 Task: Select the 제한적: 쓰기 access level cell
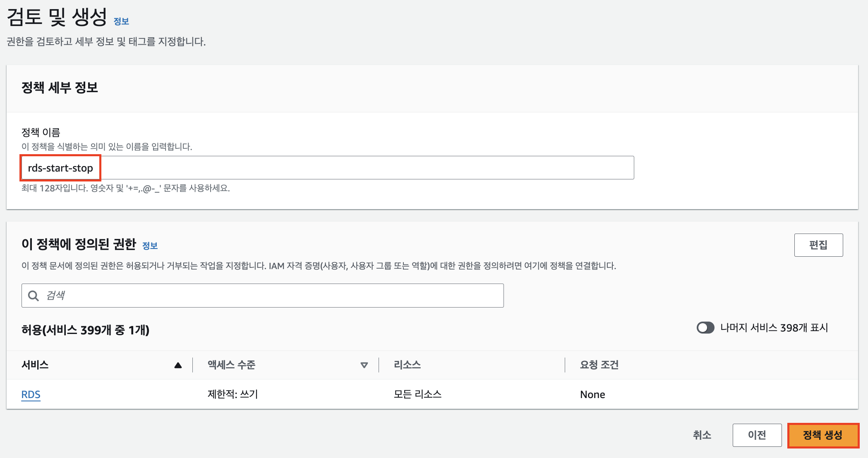233,394
